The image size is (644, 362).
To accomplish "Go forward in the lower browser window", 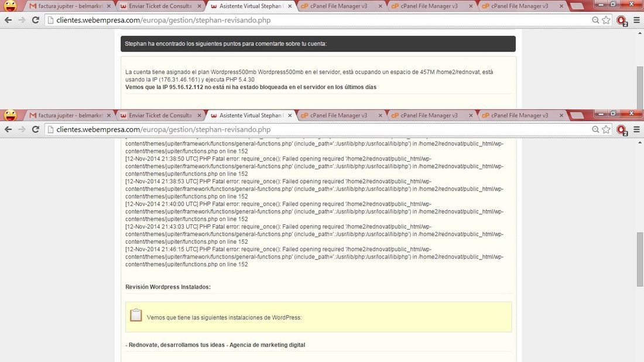I will point(22,129).
